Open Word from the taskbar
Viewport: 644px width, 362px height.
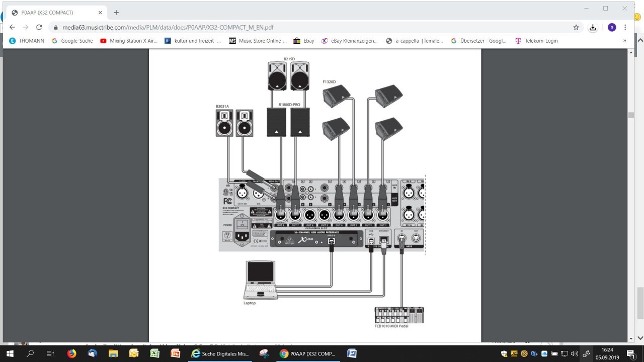pos(352,353)
